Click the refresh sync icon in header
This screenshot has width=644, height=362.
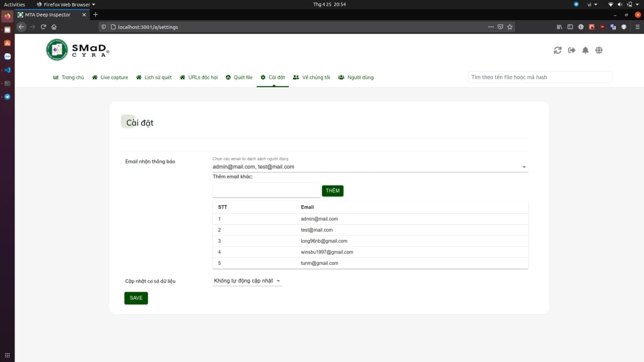click(557, 50)
